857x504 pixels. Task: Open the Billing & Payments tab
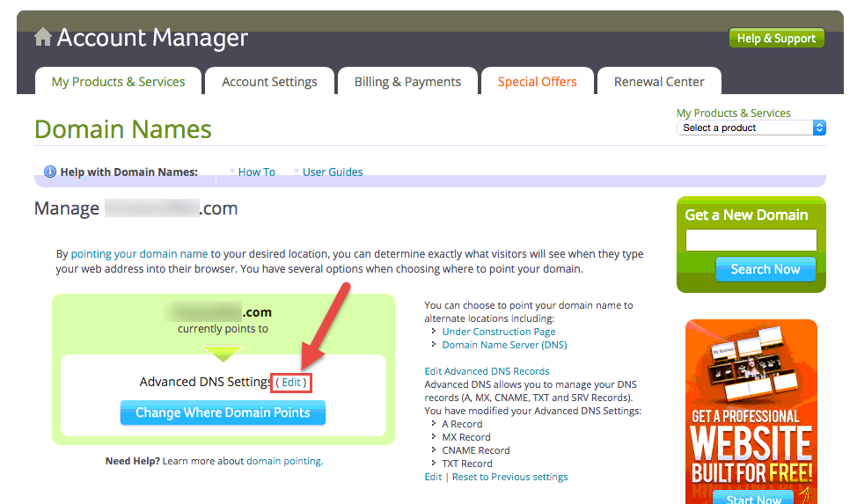click(407, 82)
